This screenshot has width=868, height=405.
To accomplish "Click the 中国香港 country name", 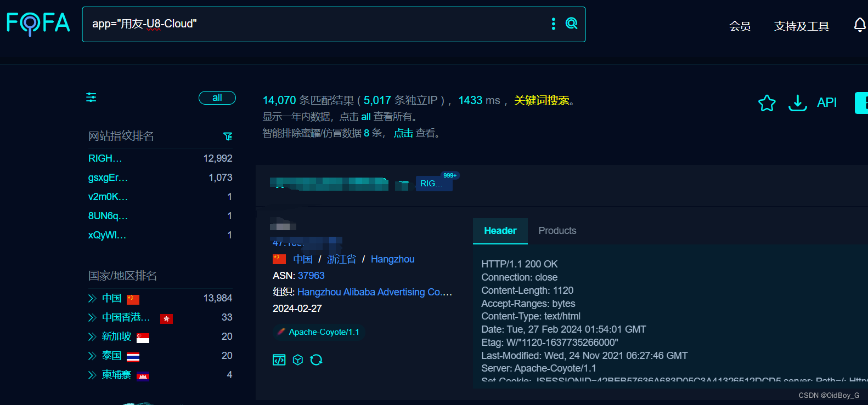I will (x=126, y=317).
